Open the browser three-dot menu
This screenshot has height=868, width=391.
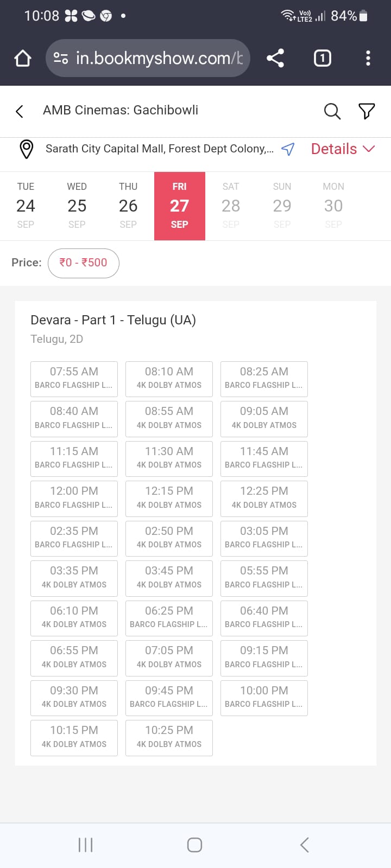pos(368,58)
